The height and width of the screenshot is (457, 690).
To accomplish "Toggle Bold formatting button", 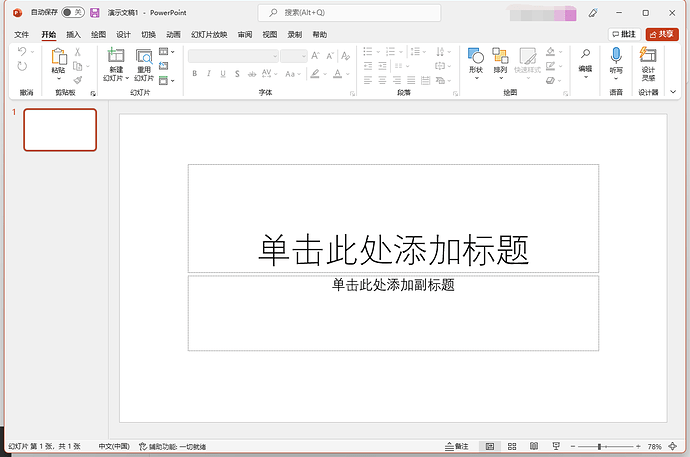I will point(194,73).
